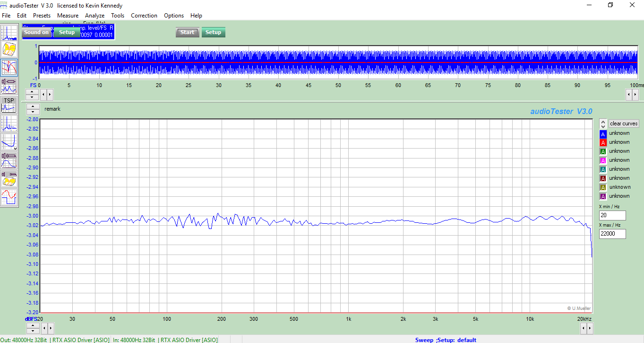The image size is (644, 343).
Task: Click the waveform time-axis left/right arrows at left
Action: [47, 94]
